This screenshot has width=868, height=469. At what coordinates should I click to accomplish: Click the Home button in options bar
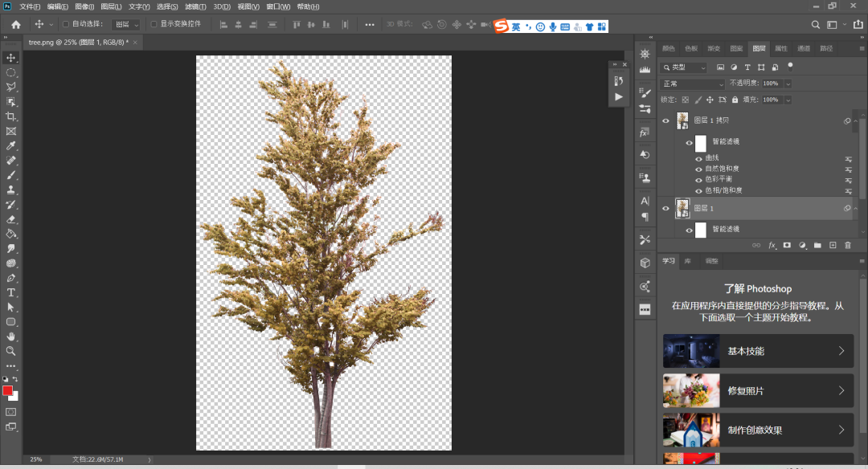coord(15,24)
